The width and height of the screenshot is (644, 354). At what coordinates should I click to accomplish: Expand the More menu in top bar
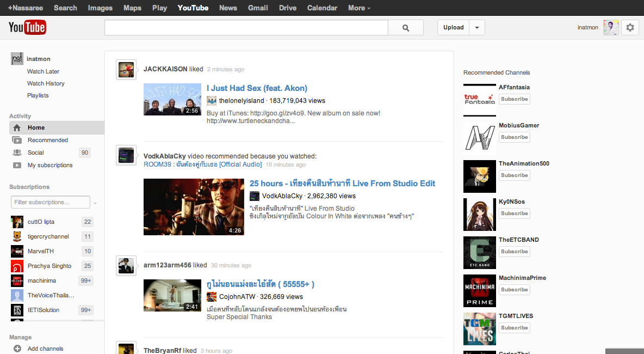[x=359, y=8]
